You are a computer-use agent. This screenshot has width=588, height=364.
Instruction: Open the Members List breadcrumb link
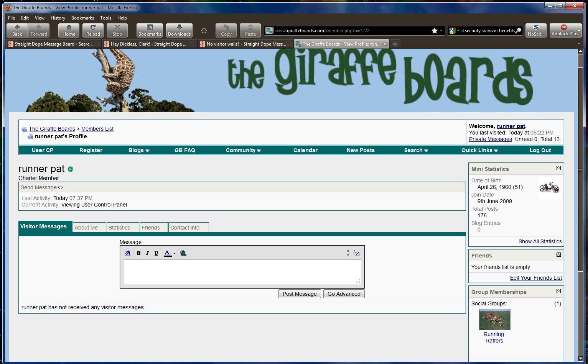[x=97, y=129]
